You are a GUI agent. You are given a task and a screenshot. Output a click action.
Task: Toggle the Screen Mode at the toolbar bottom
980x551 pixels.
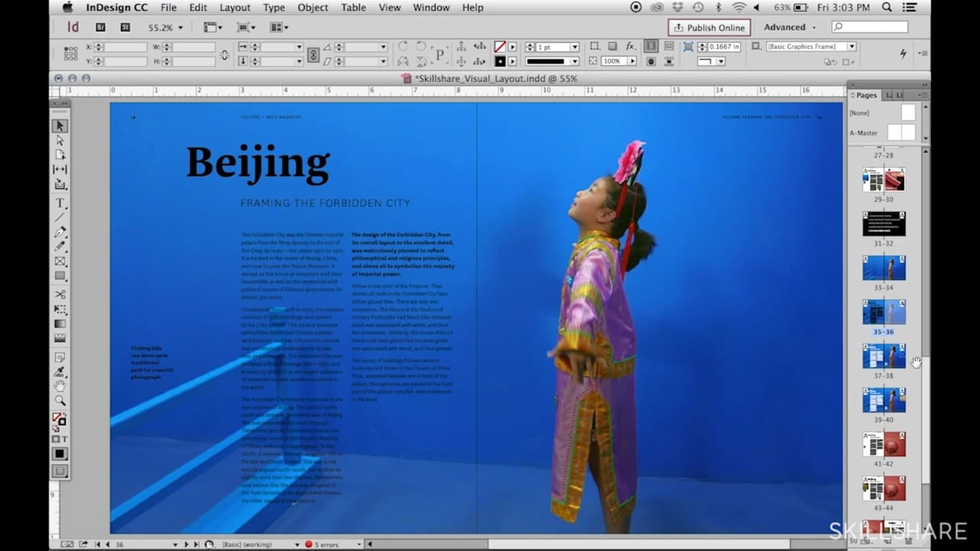click(60, 469)
